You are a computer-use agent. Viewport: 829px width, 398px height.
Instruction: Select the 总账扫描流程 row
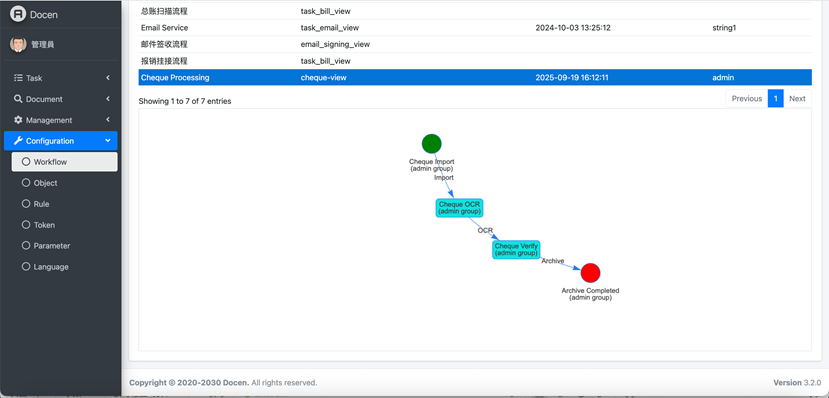pyautogui.click(x=475, y=11)
